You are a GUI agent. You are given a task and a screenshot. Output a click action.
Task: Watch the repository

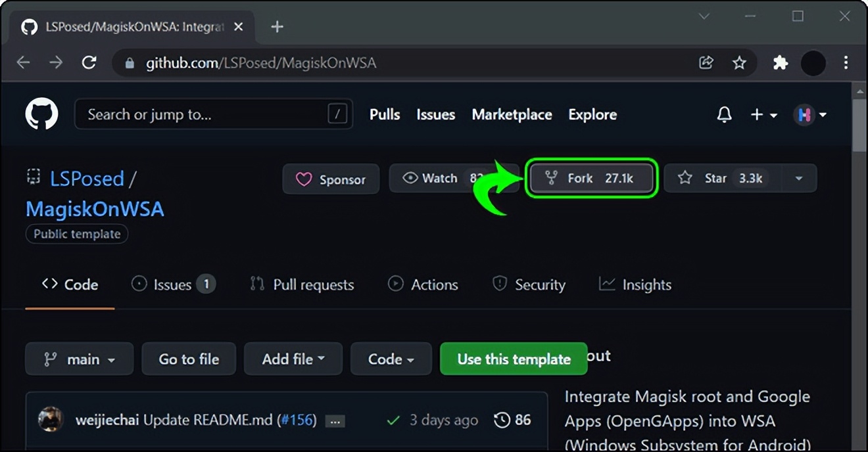point(431,178)
